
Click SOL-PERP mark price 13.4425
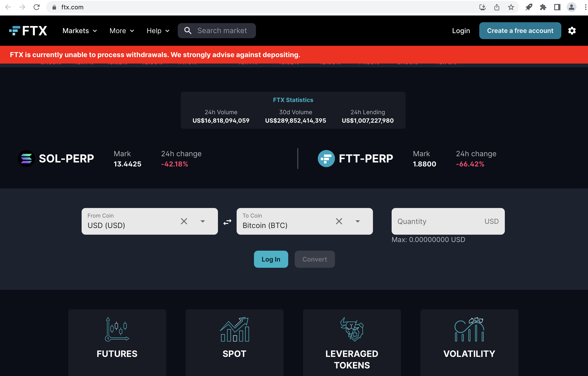pos(127,164)
